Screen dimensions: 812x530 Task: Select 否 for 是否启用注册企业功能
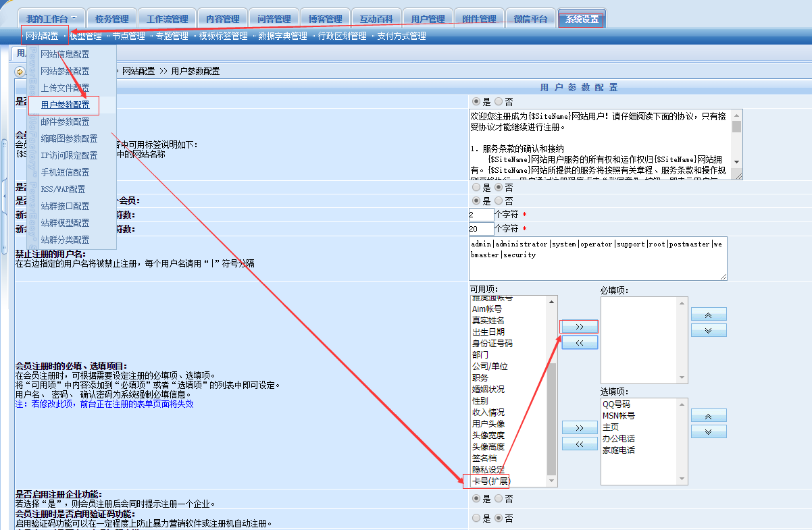click(x=499, y=499)
